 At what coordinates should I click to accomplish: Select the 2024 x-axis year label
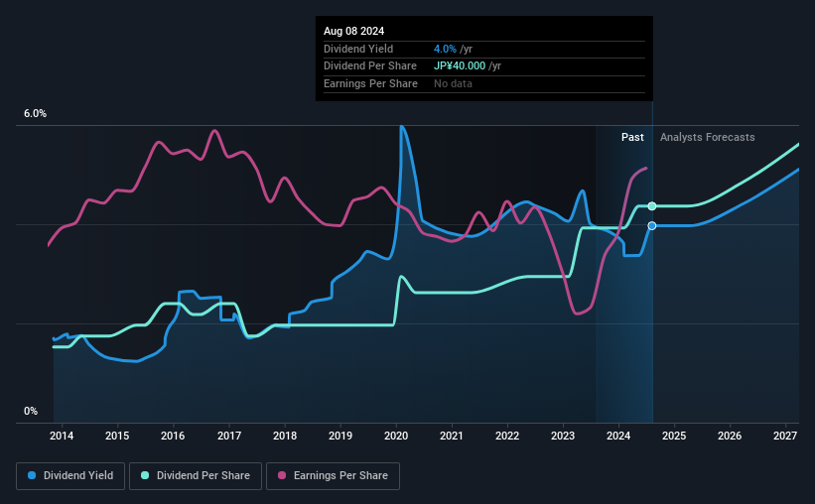click(618, 436)
